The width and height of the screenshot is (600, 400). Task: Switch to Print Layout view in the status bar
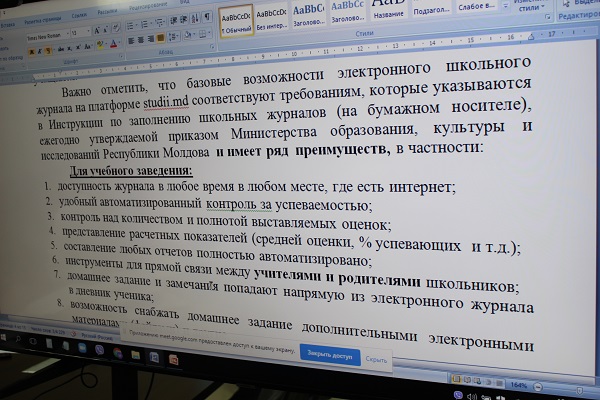pyautogui.click(x=456, y=379)
